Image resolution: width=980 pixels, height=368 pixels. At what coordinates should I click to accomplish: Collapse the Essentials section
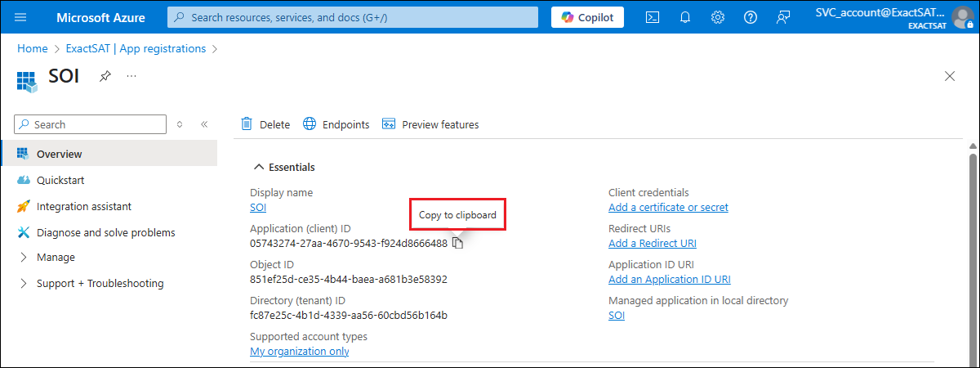click(x=259, y=167)
